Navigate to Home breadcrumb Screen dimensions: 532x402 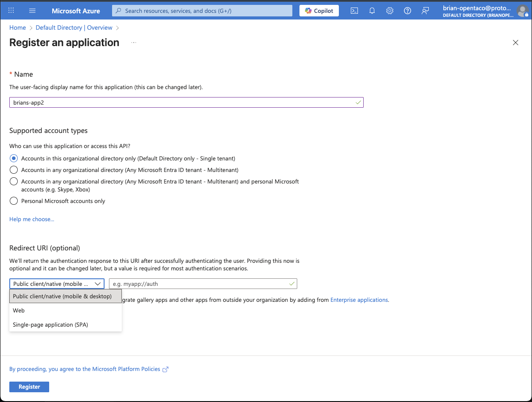(x=17, y=27)
